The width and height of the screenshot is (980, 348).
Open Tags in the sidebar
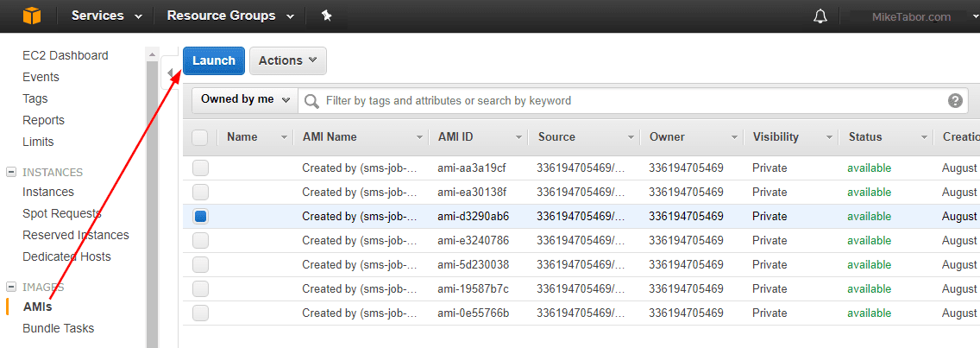(35, 99)
